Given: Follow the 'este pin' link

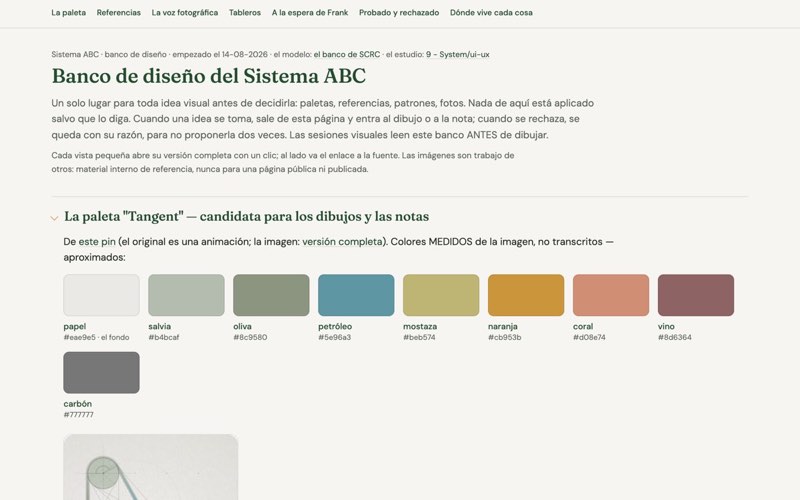Looking at the screenshot, I should (97, 241).
